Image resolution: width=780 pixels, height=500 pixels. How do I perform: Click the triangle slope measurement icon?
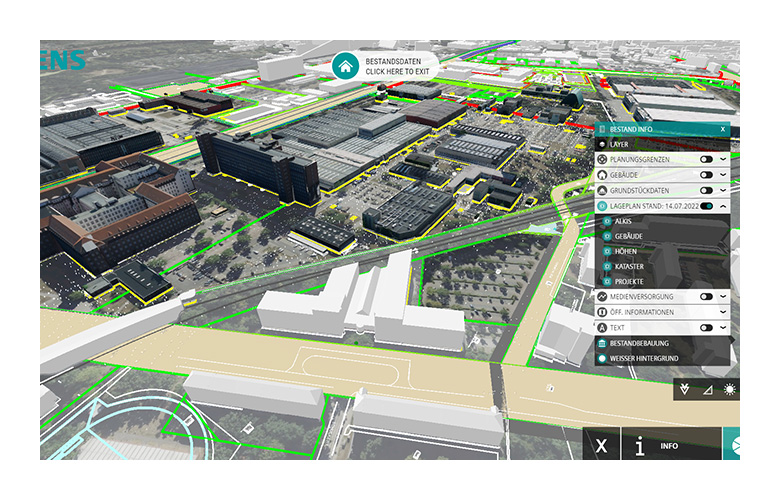tap(708, 389)
